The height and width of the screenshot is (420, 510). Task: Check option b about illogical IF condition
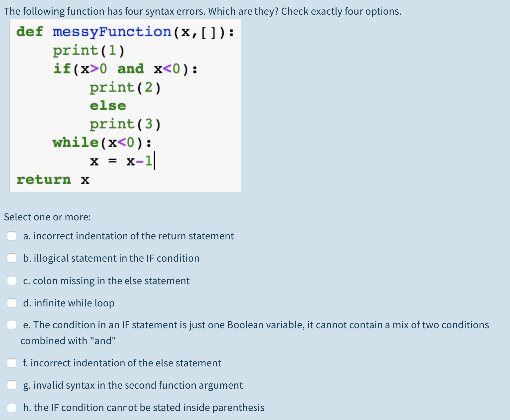[12, 258]
